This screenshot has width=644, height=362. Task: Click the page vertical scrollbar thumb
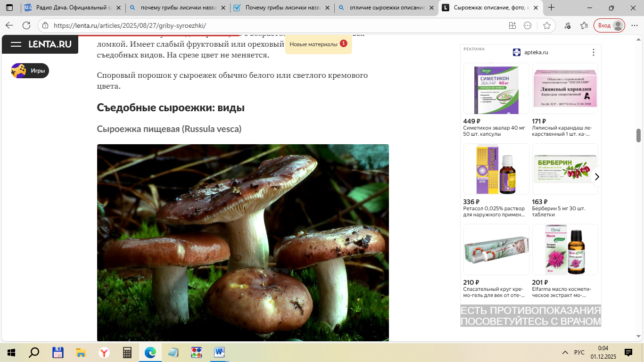click(x=639, y=135)
